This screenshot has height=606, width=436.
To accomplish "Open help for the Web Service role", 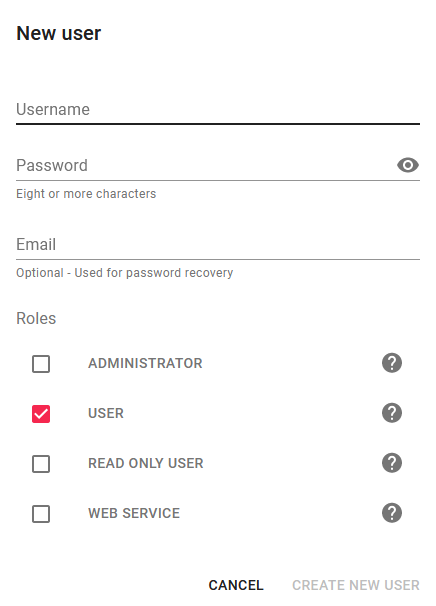I will click(x=392, y=513).
